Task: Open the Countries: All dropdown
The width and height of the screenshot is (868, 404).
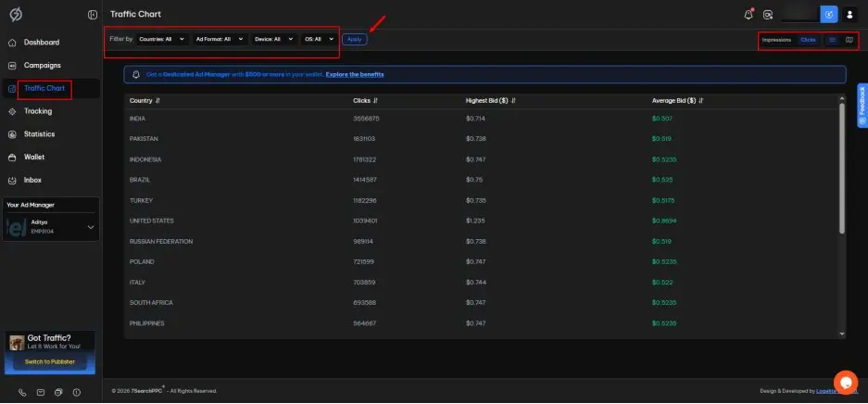Action: coord(162,39)
